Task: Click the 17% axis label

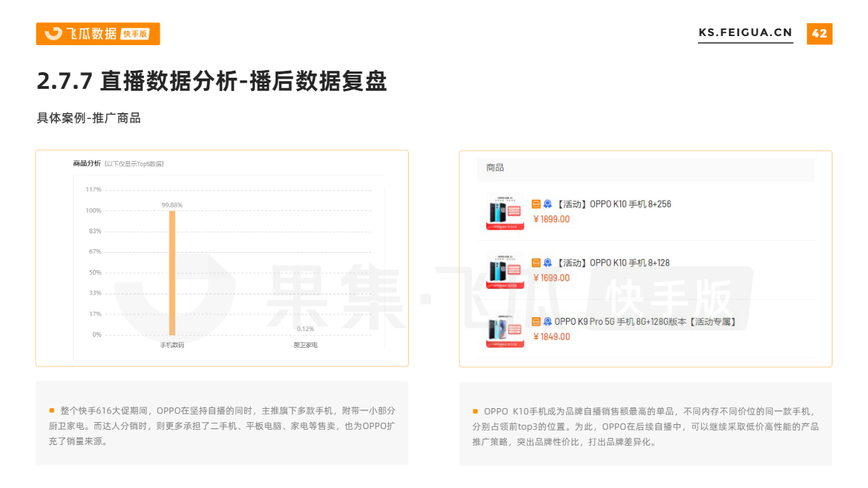Action: pos(95,314)
